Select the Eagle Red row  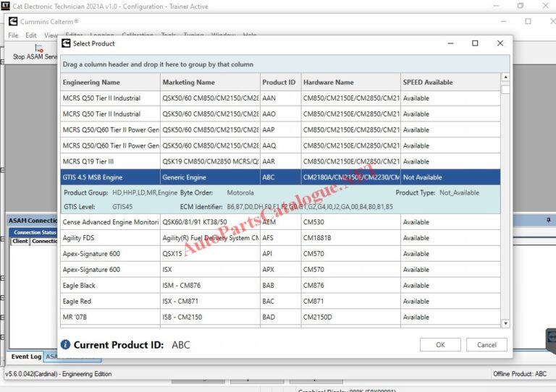(x=280, y=302)
